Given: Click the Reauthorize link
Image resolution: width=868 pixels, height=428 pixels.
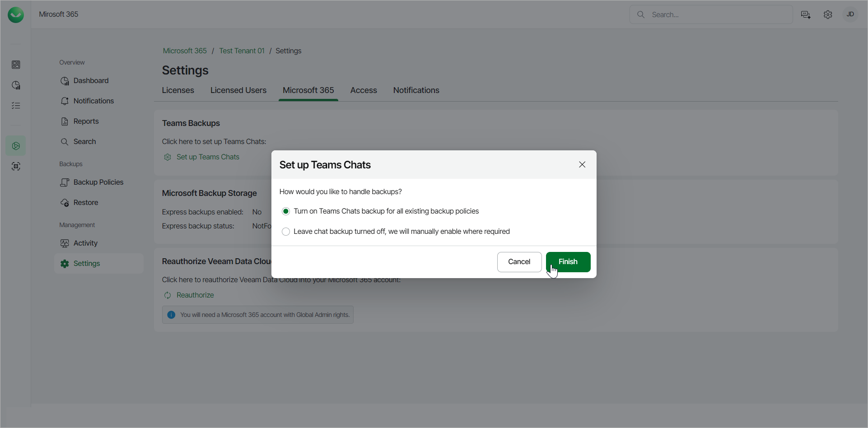Looking at the screenshot, I should click(195, 295).
